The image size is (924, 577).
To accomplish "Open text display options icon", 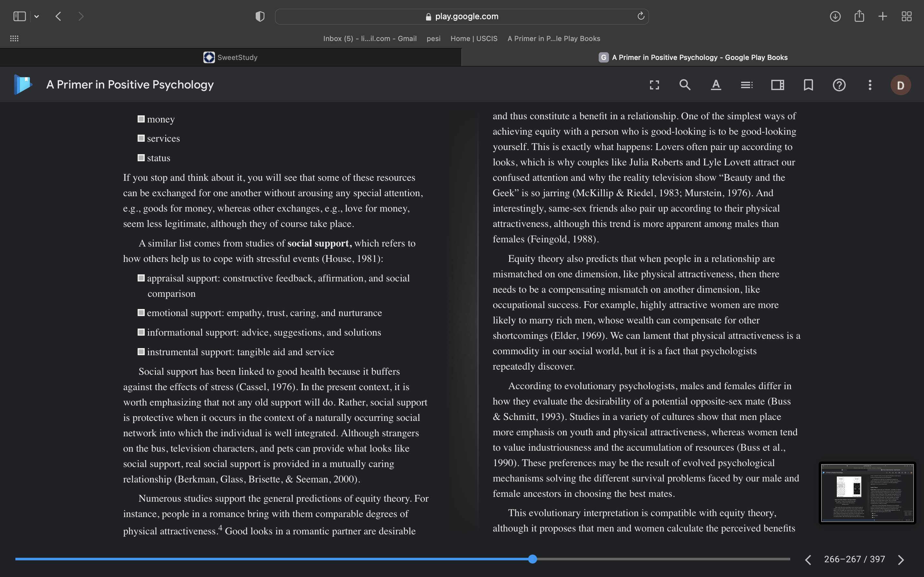I will click(716, 85).
